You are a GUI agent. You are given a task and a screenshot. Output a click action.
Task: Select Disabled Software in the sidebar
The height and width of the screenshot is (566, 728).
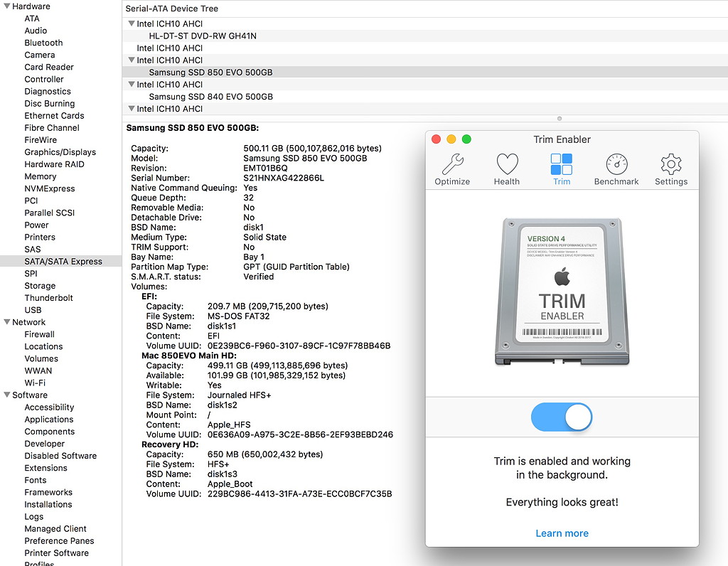61,456
